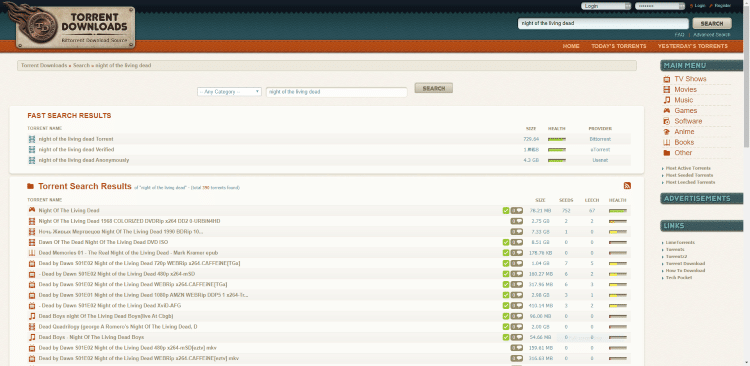Go to HOME in the orange navigation bar

pyautogui.click(x=571, y=46)
